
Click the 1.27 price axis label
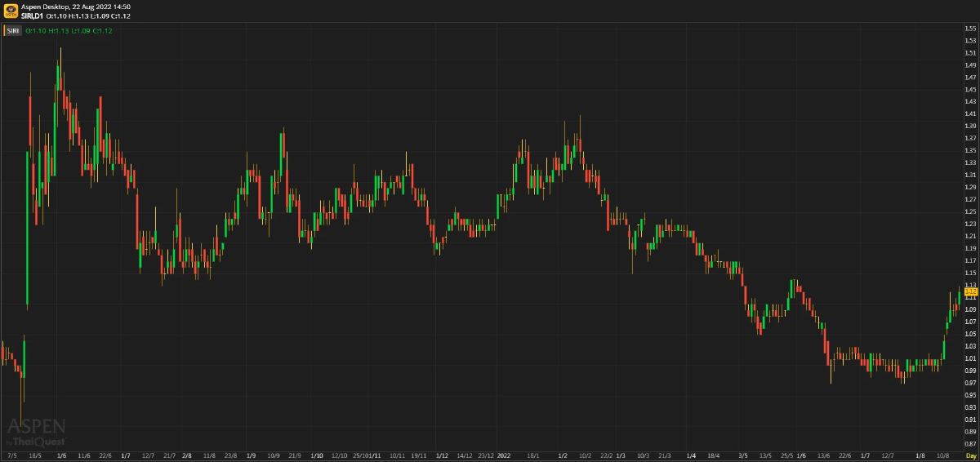pyautogui.click(x=970, y=200)
